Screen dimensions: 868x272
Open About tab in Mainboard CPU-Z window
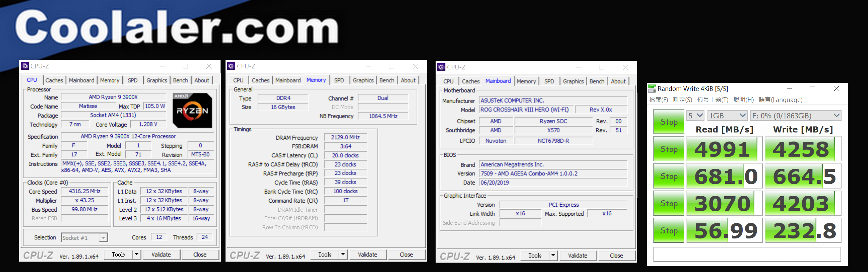click(618, 81)
